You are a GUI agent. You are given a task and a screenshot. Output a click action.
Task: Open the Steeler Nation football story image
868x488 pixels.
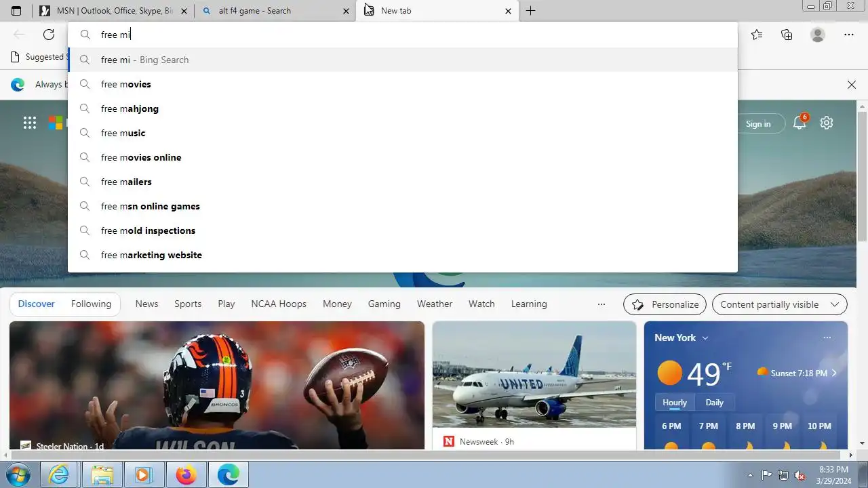coord(217,385)
